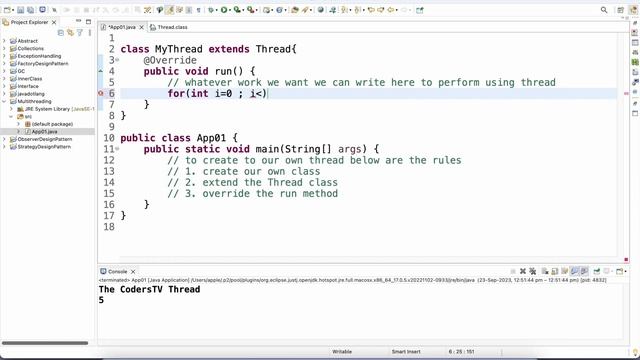Click the Save All toolbar icon
This screenshot has width=640, height=360.
(x=30, y=10)
